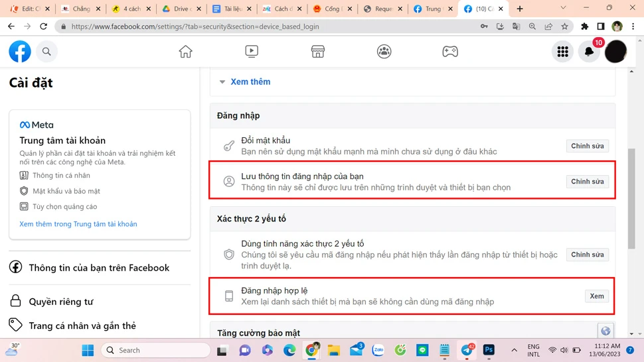Open the Chrome profile avatar
This screenshot has height=362, width=644.
pos(617,27)
